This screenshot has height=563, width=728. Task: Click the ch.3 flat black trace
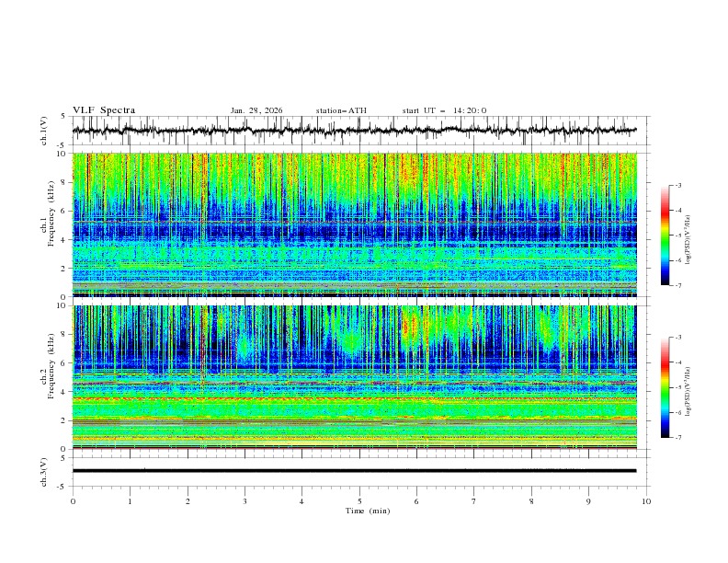(354, 471)
